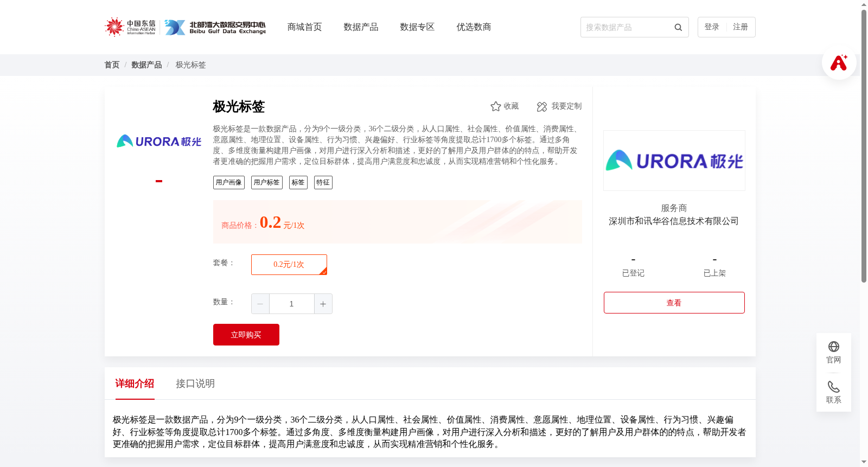
Task: Switch to the 详细介绍 tab
Action: 135,383
